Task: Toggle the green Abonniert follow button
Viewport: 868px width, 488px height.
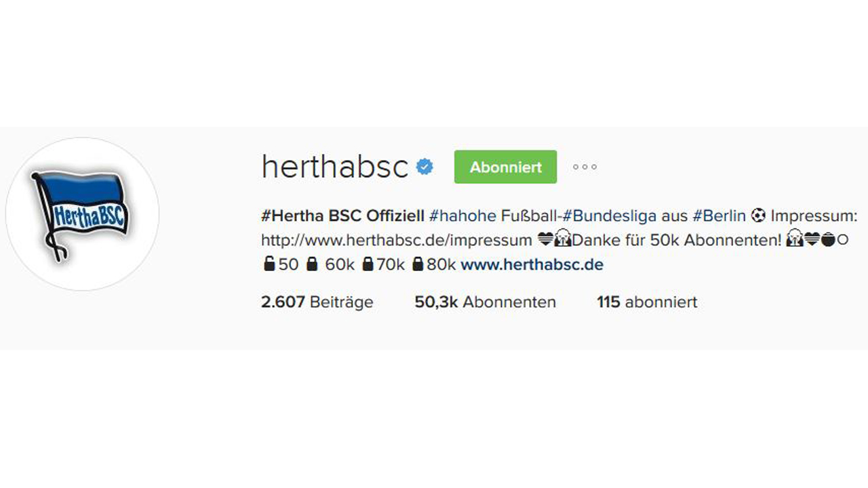Action: [505, 167]
